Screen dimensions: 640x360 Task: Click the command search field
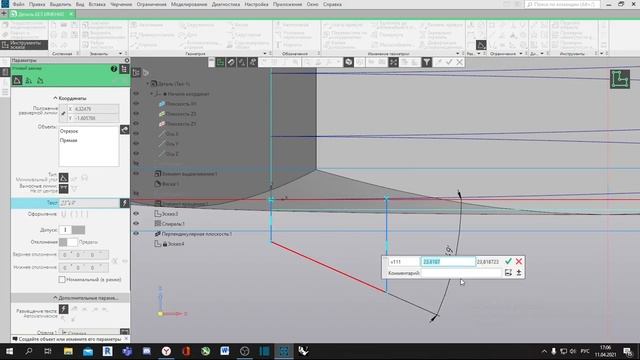click(x=562, y=4)
